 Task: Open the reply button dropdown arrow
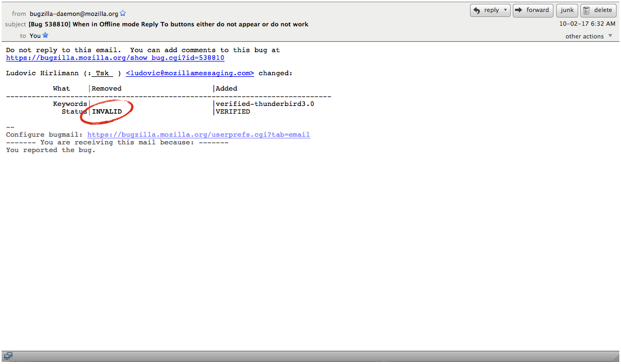[x=505, y=10]
